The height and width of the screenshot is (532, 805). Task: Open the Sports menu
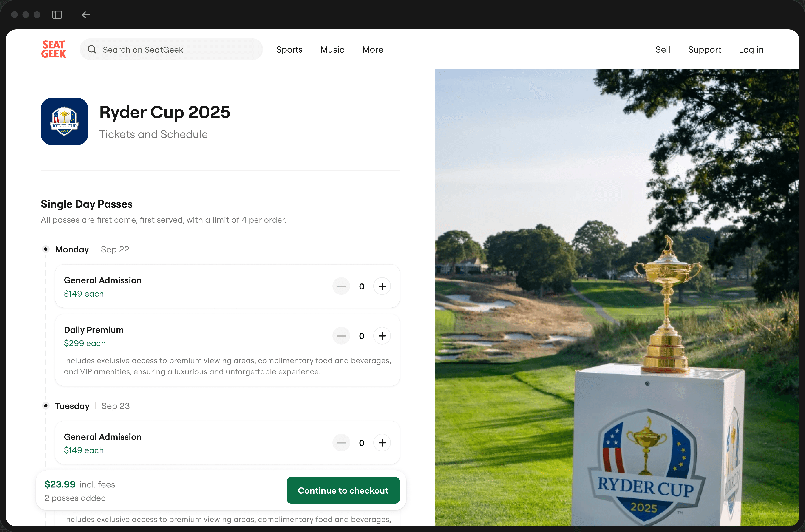point(289,50)
